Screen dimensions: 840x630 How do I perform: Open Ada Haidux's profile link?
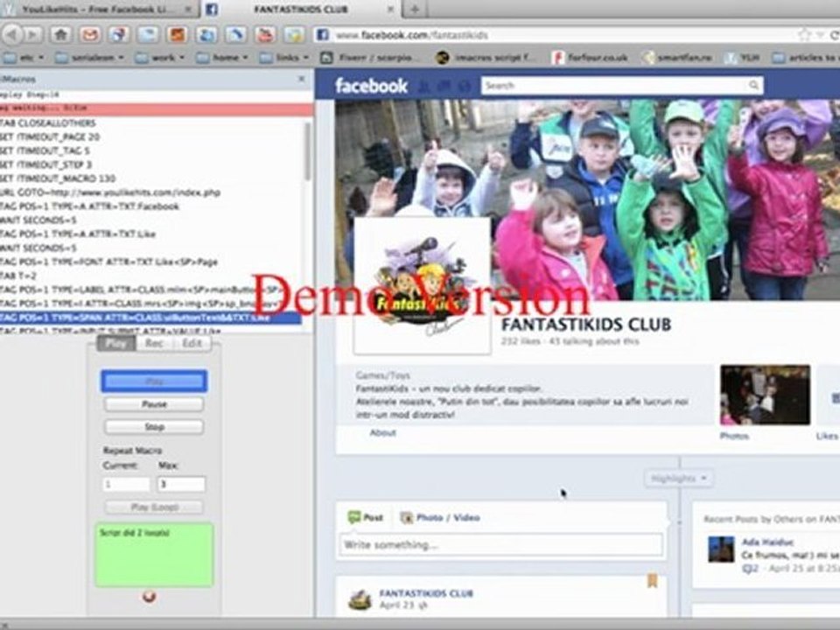pos(767,542)
